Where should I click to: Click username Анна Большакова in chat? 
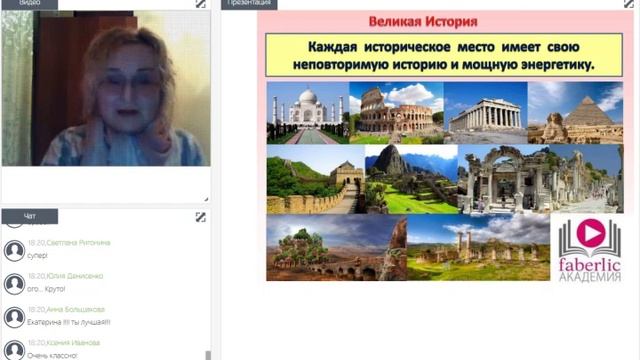click(x=76, y=309)
